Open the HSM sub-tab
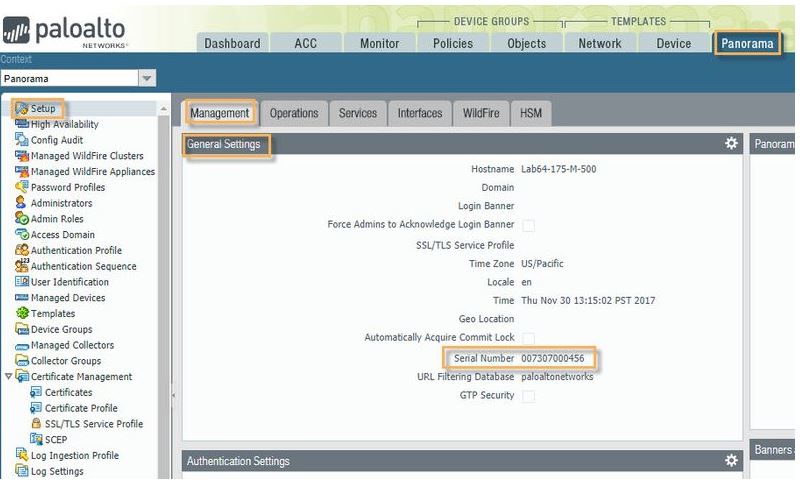 (531, 113)
